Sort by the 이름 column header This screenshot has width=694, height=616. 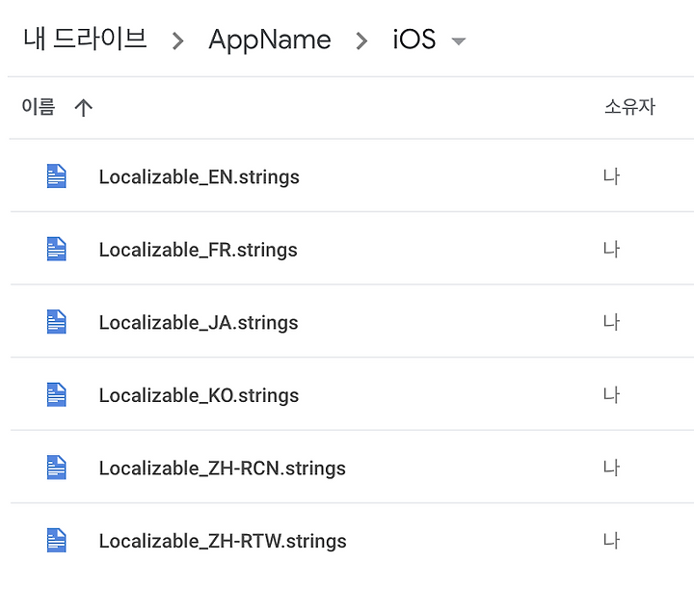click(x=39, y=107)
